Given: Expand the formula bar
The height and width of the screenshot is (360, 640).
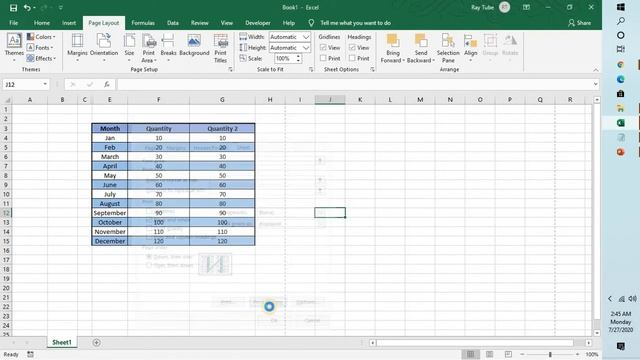Looking at the screenshot, I should coord(596,84).
